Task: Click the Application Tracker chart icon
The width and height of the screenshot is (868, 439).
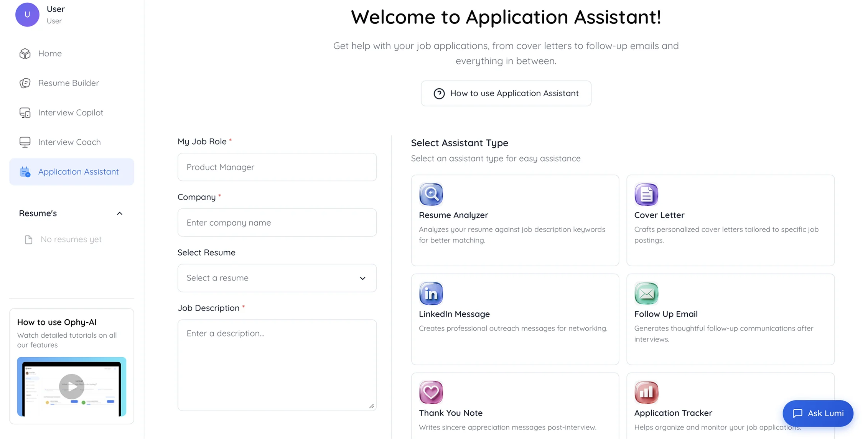Action: click(x=646, y=392)
